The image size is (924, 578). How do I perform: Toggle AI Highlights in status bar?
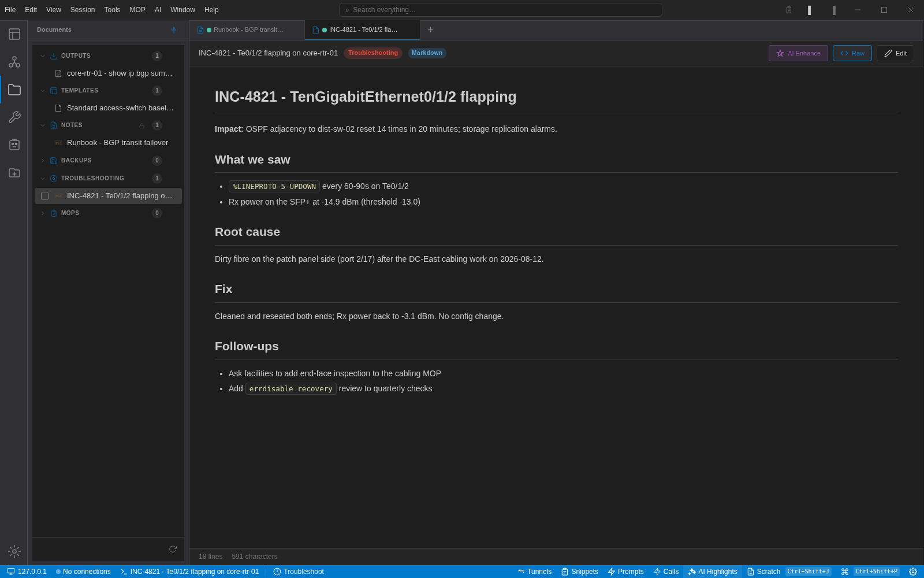pos(713,572)
